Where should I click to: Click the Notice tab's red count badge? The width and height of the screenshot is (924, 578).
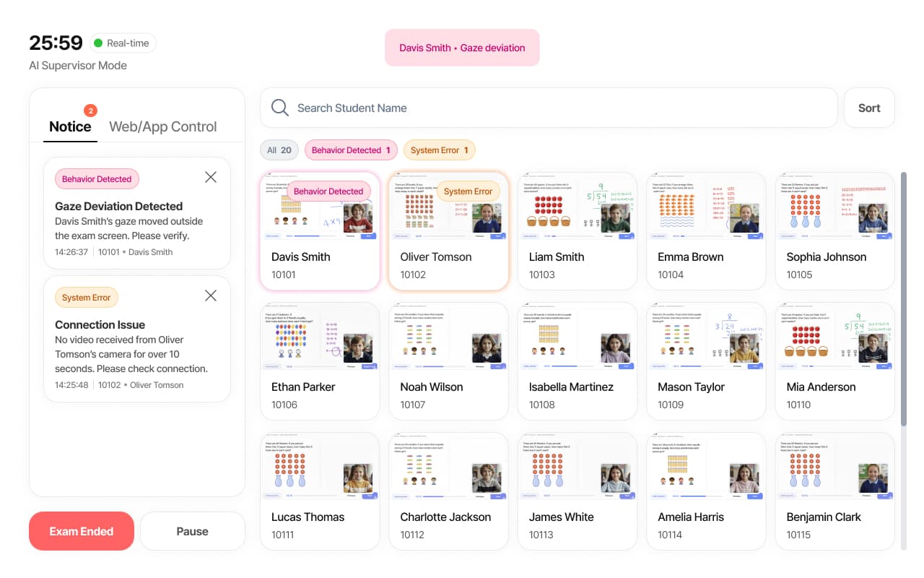tap(90, 111)
